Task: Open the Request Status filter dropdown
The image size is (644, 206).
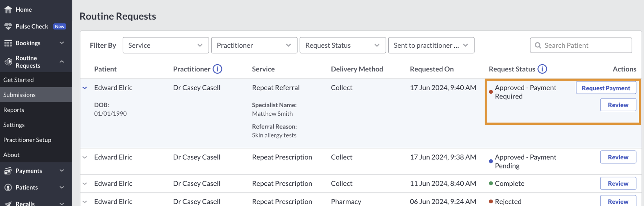Action: [343, 45]
